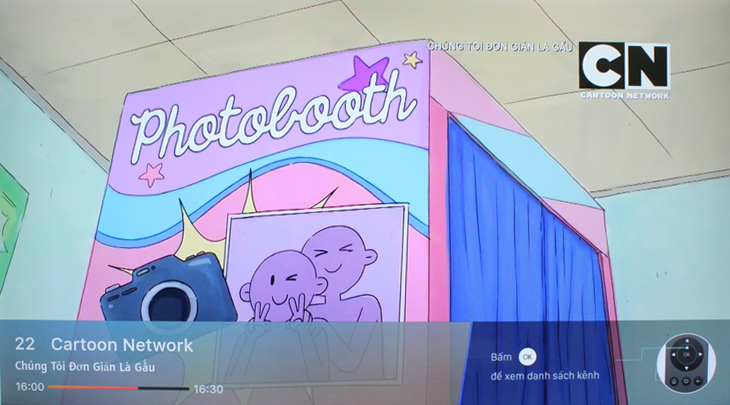
Task: Click the Cartoon Network channel name
Action: click(122, 345)
